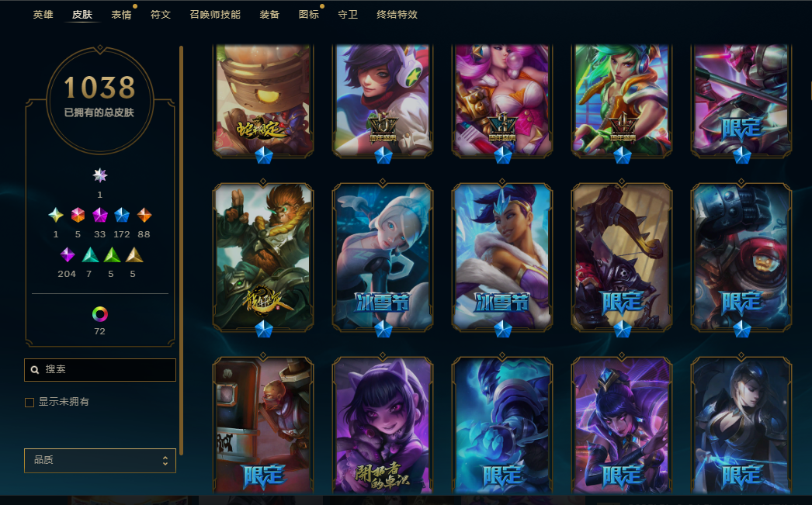
Task: Click the orange gem icon showing 88
Action: 144,215
